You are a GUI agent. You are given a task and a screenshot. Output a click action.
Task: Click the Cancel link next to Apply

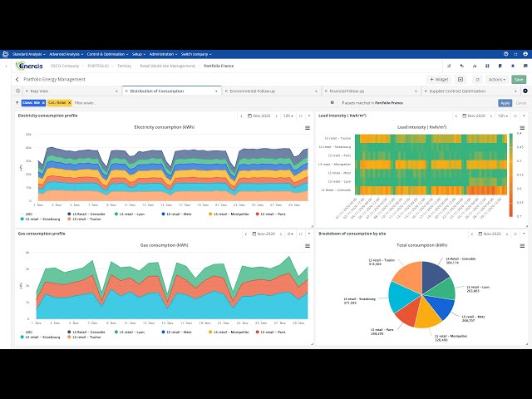click(x=521, y=103)
